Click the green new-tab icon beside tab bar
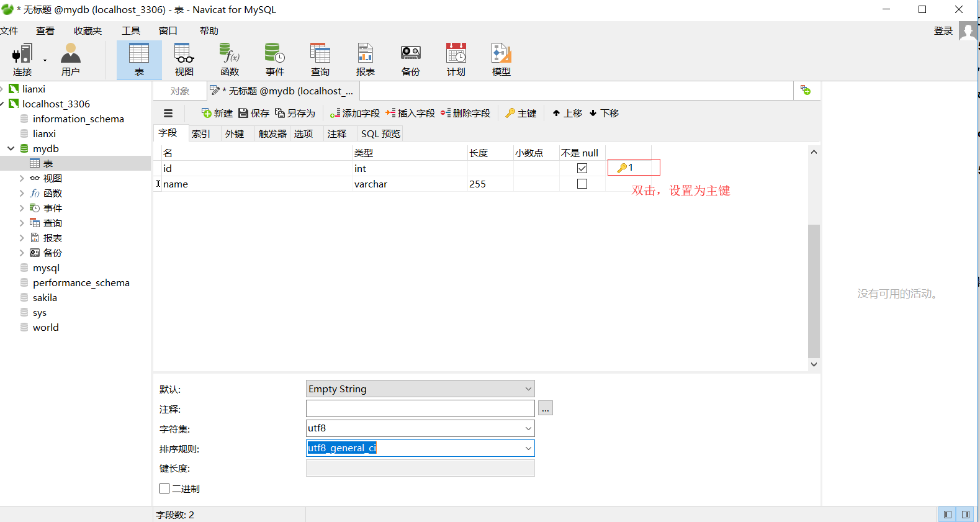 coord(806,91)
